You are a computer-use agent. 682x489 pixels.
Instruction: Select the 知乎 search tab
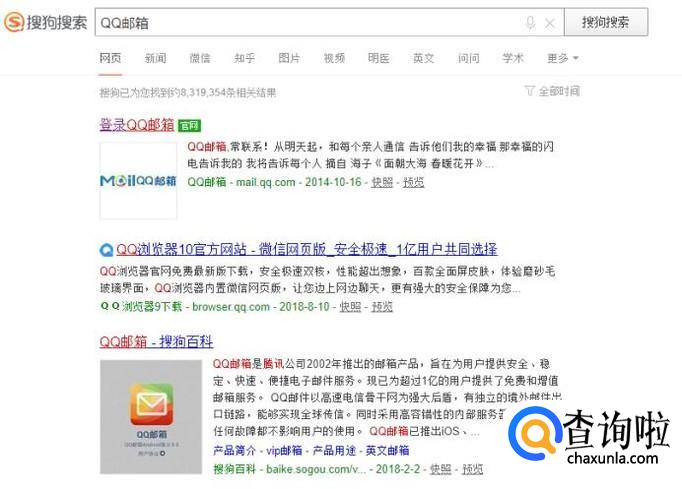click(244, 58)
